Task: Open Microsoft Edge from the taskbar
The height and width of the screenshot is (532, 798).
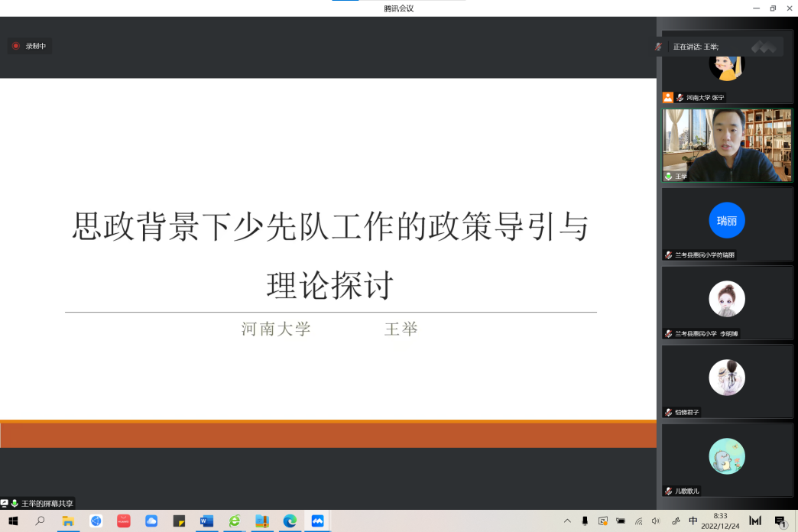Action: [x=290, y=521]
